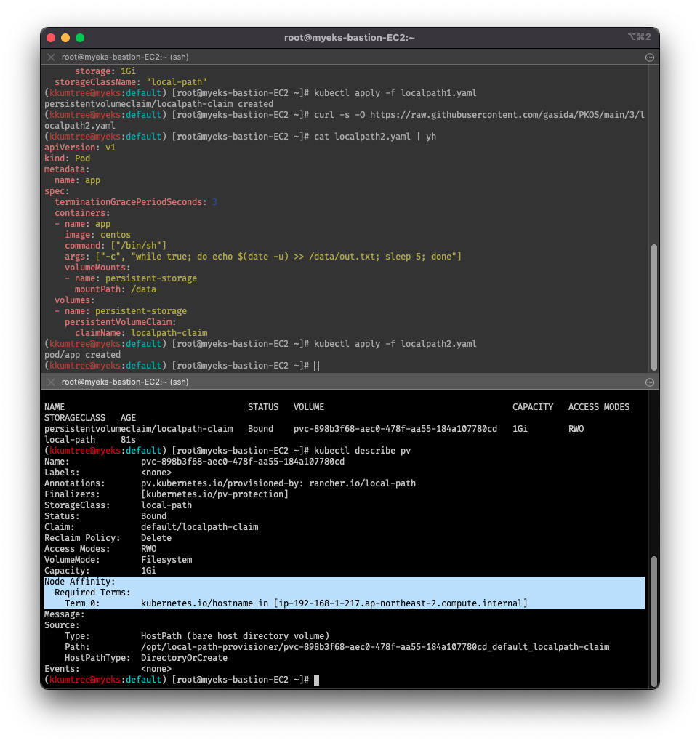Click 'storageClassName: "local-path"' line
Viewport: 700px width, 743px height.
point(131,82)
